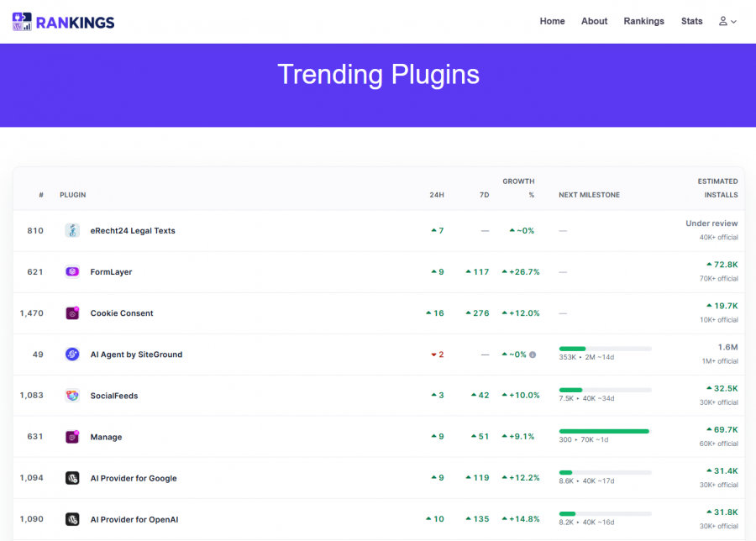Click the AI Agent milestone progress bar
The height and width of the screenshot is (541, 756).
[x=605, y=349]
